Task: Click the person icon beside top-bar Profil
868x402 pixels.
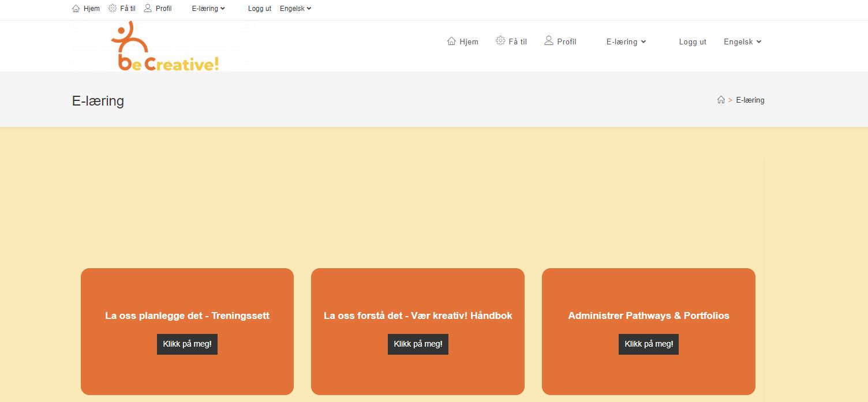Action: coord(148,8)
